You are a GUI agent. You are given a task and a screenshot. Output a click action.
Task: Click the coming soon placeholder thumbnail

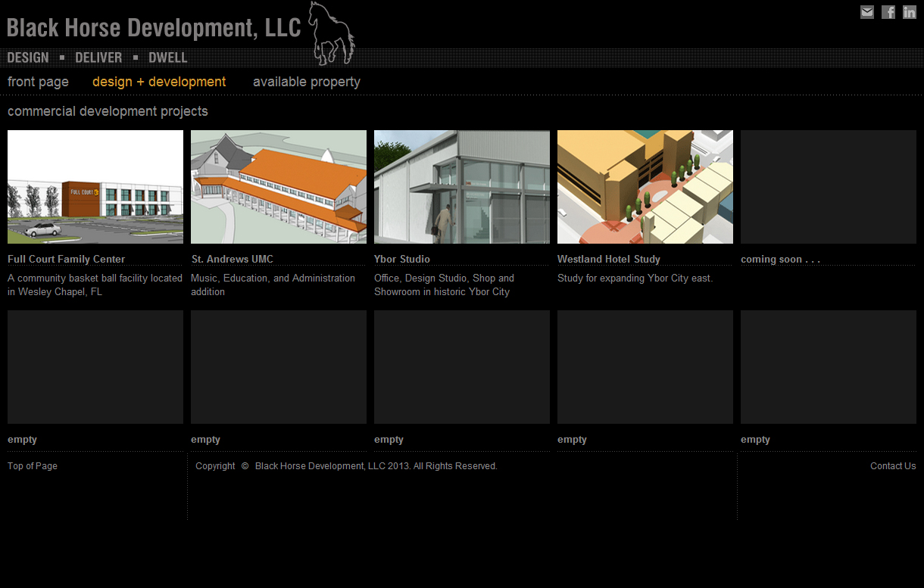829,187
